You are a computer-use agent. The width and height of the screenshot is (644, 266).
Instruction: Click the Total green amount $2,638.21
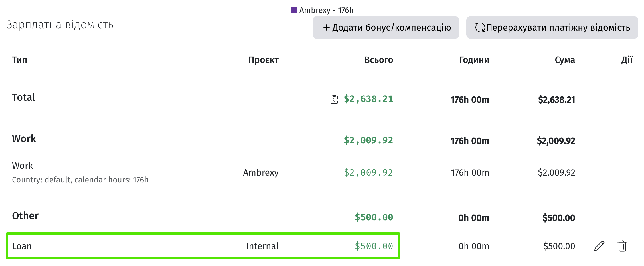click(368, 99)
